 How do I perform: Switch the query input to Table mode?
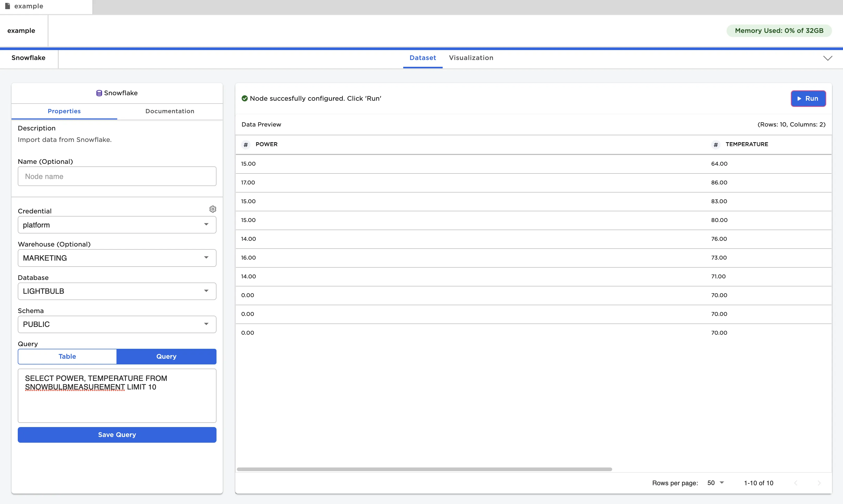(x=67, y=356)
